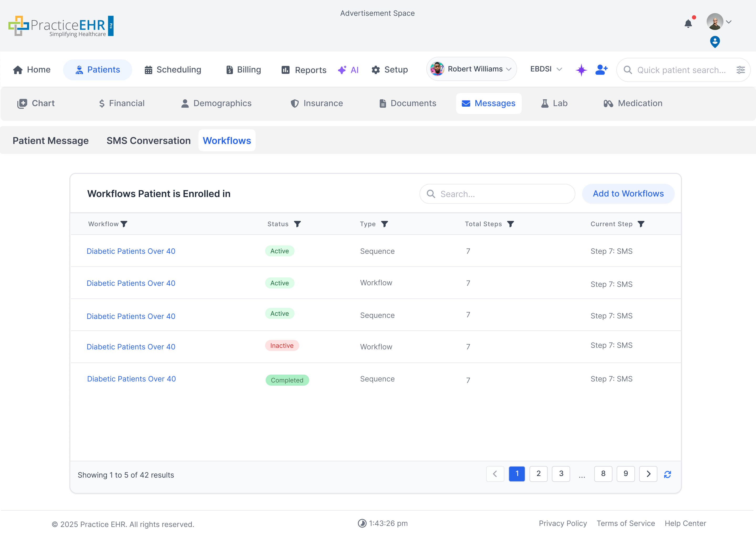Switch to the SMS Conversation tab
The width and height of the screenshot is (756, 538).
[x=148, y=141]
